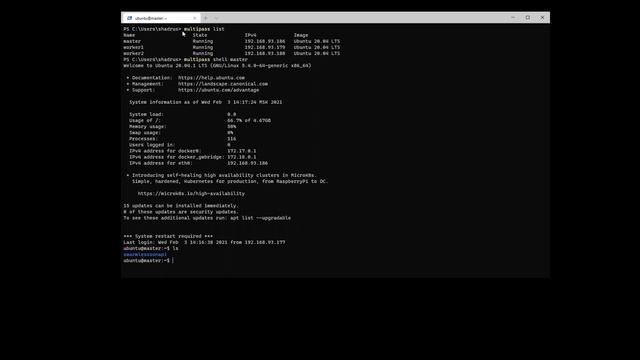Screen dimensions: 640x360
Task: Click the https://help.ubuntu.com documentation link
Action: pos(211,78)
